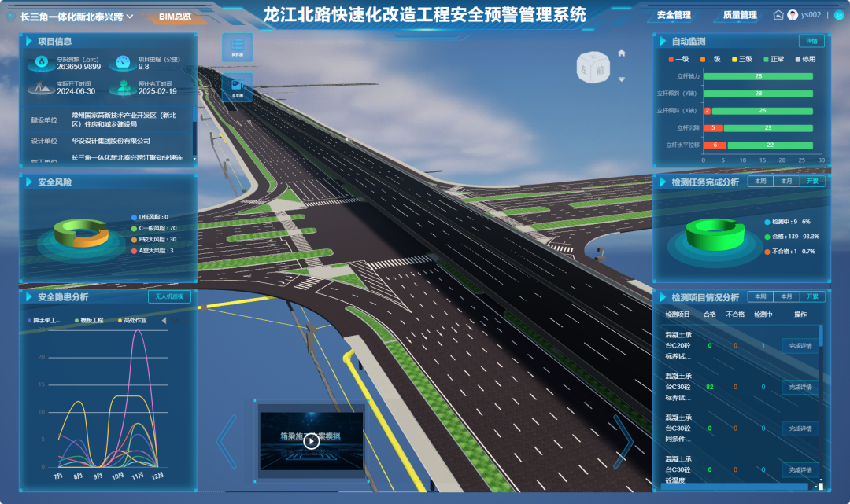Screen dimensions: 850x504
Task: Select 本周 in 检测任务完成分析
Action: pos(760,182)
